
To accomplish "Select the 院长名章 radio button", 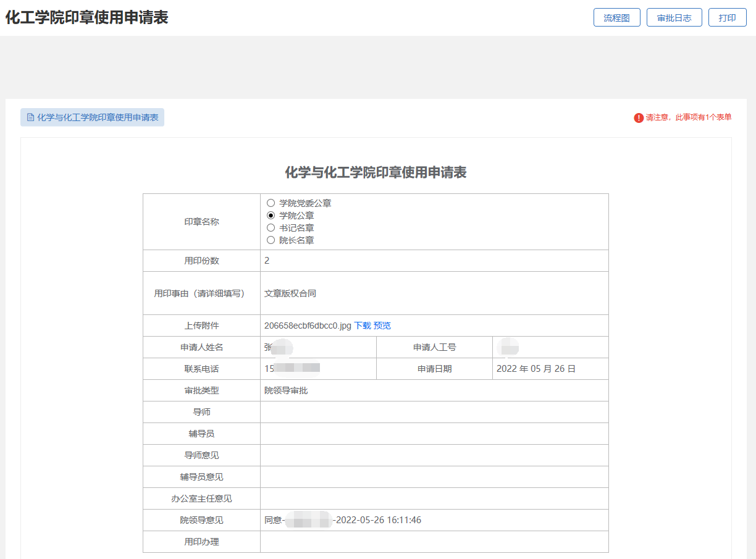I will pyautogui.click(x=271, y=240).
